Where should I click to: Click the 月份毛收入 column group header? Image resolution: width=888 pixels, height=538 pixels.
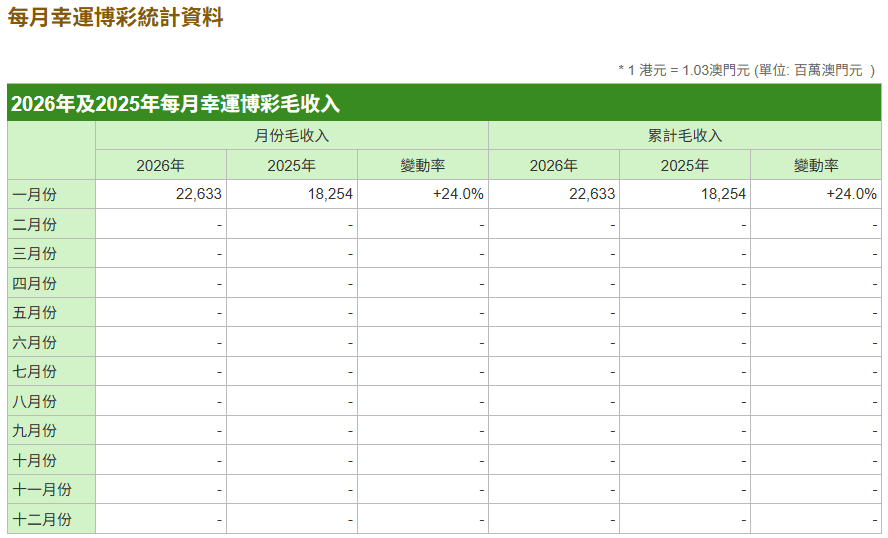click(292, 136)
